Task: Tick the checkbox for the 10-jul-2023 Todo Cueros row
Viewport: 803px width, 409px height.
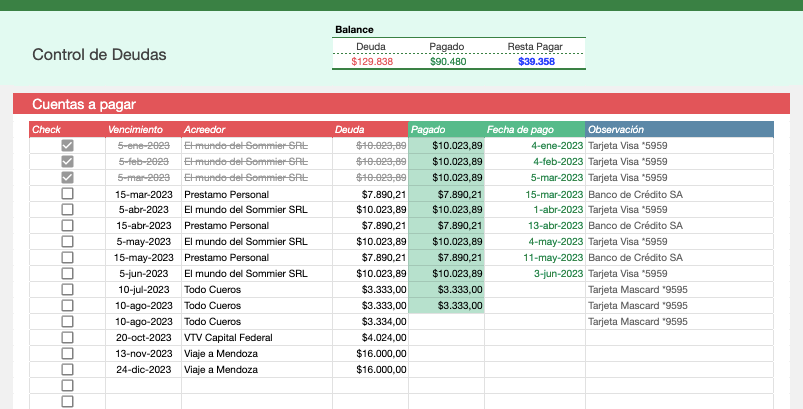Action: (x=67, y=290)
